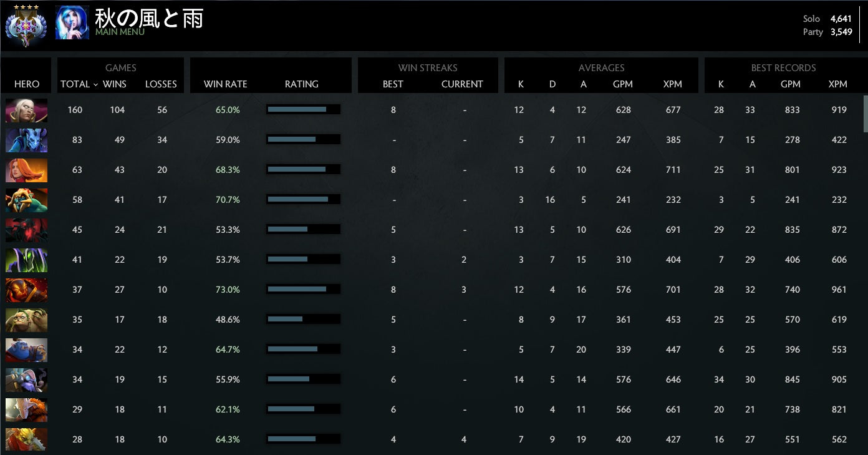This screenshot has width=868, height=455.
Task: Open the Tinker hero portrait
Action: 26,380
